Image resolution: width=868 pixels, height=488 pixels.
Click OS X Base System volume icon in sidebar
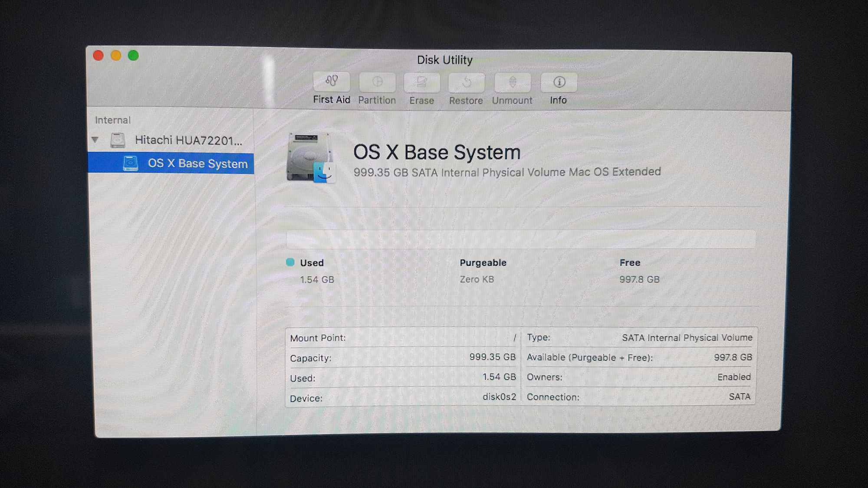130,164
